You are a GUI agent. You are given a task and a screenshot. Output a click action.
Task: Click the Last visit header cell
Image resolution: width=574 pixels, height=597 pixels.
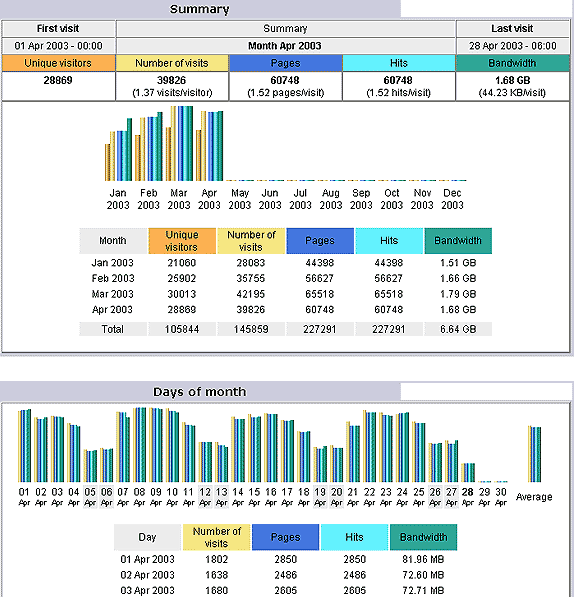512,29
